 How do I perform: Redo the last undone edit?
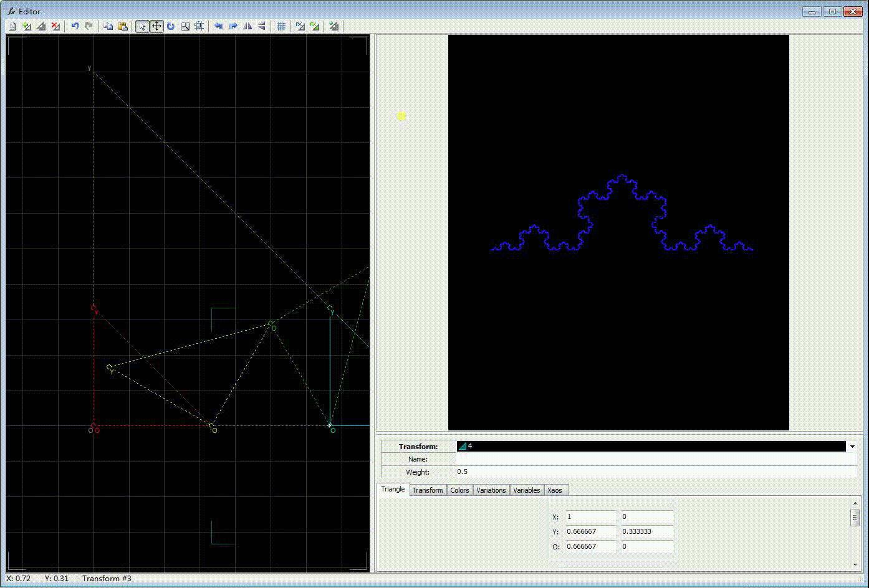click(89, 26)
